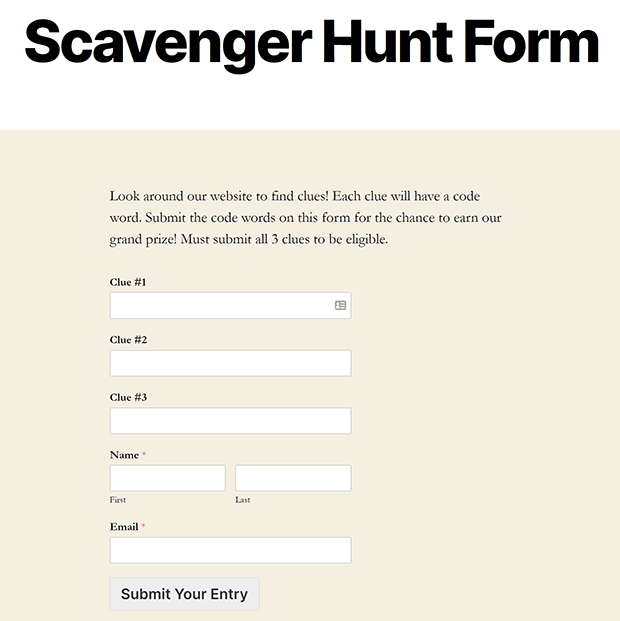Viewport: 620px width, 621px height.
Task: Click the Email field label
Action: click(x=124, y=527)
